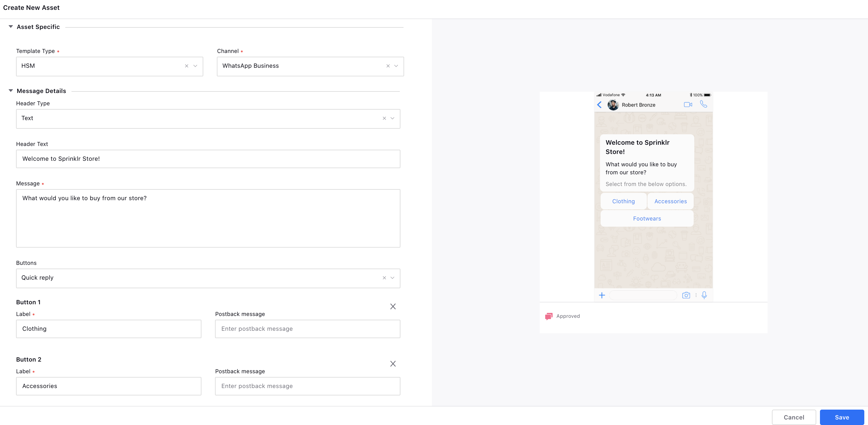Viewport: 868px width, 425px height.
Task: Click the plus attachment icon in preview
Action: coord(602,296)
